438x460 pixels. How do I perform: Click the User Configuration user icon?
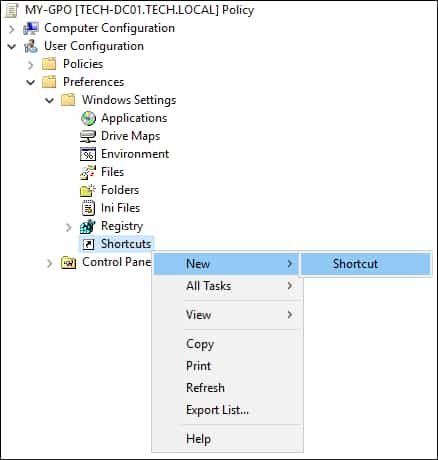coord(31,46)
